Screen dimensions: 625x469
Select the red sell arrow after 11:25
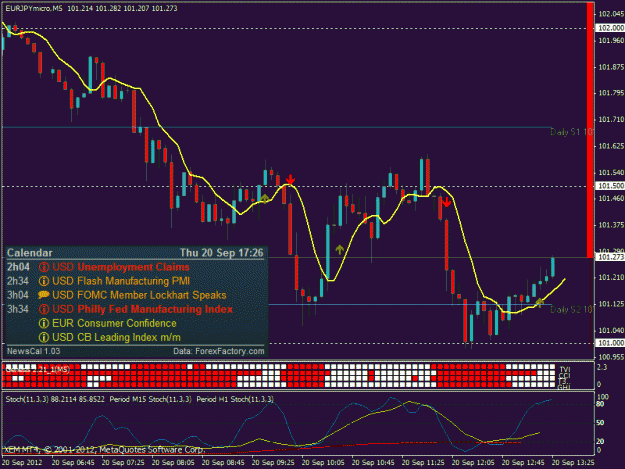[446, 202]
